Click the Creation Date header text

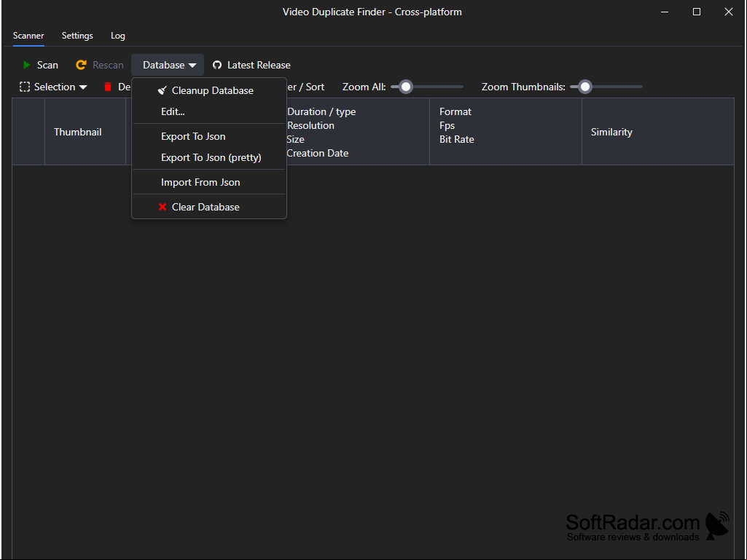coord(318,153)
